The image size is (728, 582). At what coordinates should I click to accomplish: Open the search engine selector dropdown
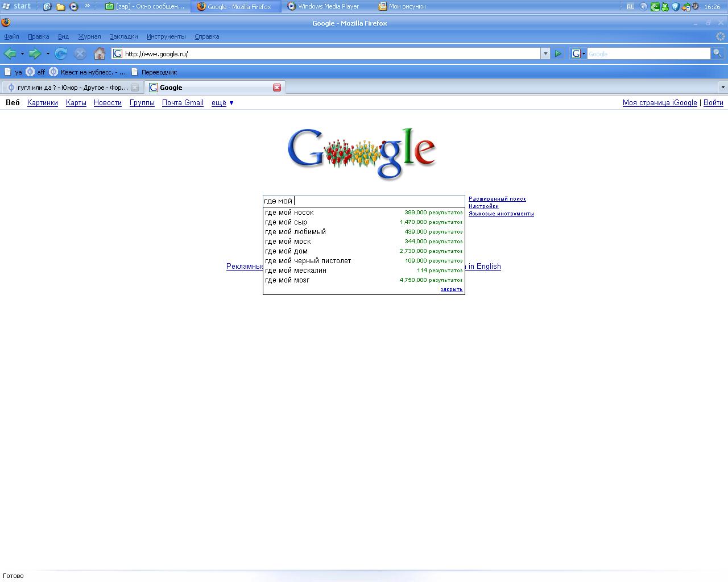(x=578, y=53)
